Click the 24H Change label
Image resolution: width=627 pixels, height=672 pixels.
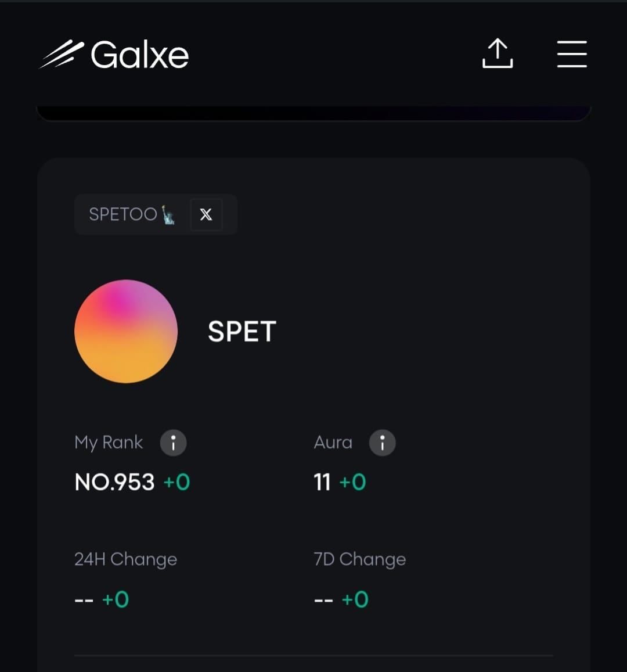(125, 559)
